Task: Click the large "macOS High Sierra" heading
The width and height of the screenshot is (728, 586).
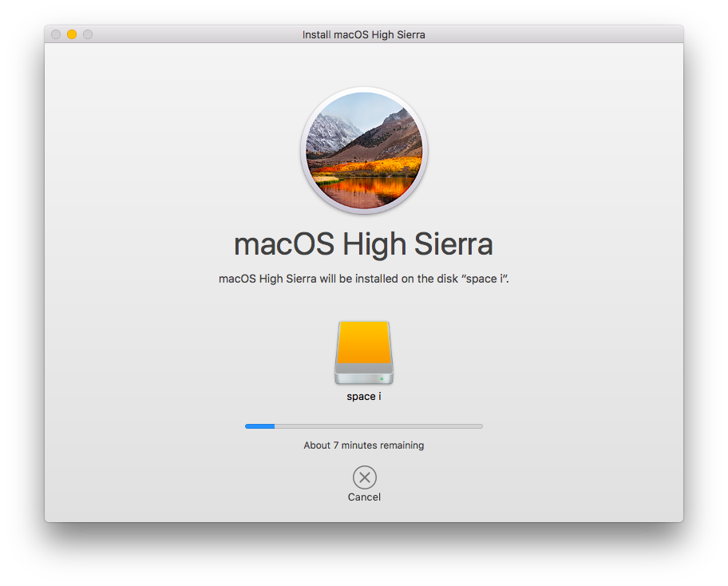Action: click(363, 244)
